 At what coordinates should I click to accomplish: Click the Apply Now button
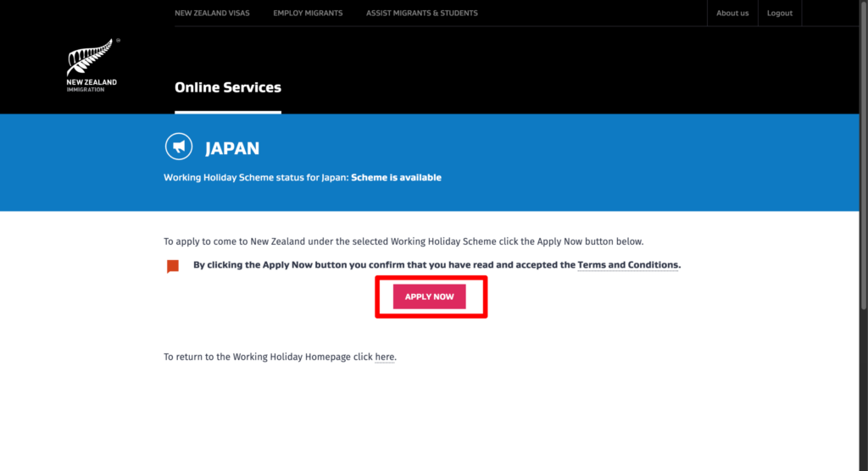click(x=430, y=296)
